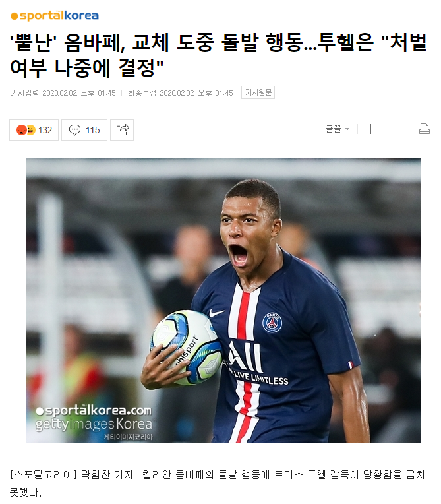Open the 글꼴 font dropdown
441x504 pixels.
coord(338,129)
